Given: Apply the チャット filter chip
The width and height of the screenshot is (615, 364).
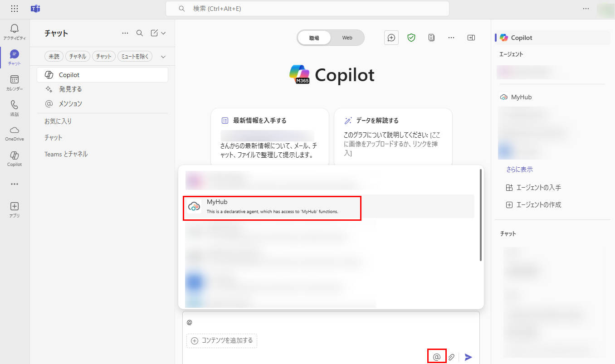Looking at the screenshot, I should pyautogui.click(x=103, y=56).
